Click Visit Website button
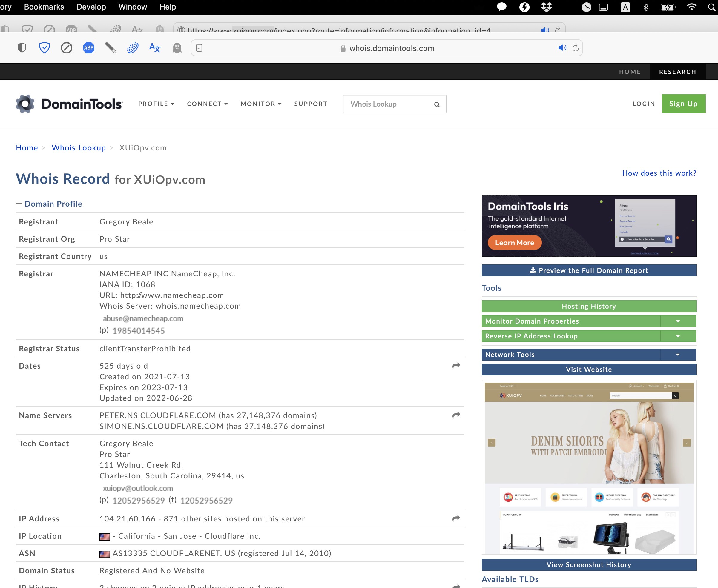Image resolution: width=718 pixels, height=588 pixels. (x=589, y=370)
